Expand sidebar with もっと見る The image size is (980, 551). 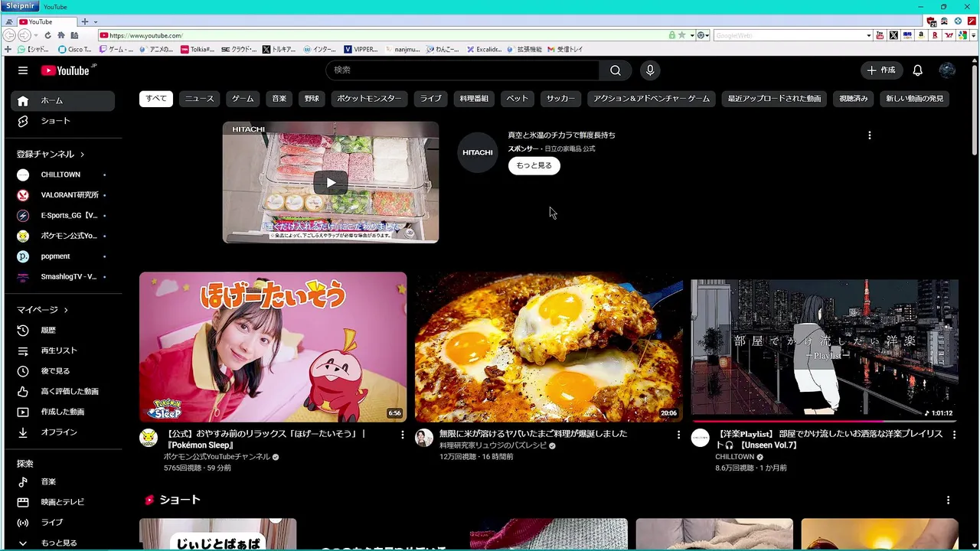pos(63,543)
